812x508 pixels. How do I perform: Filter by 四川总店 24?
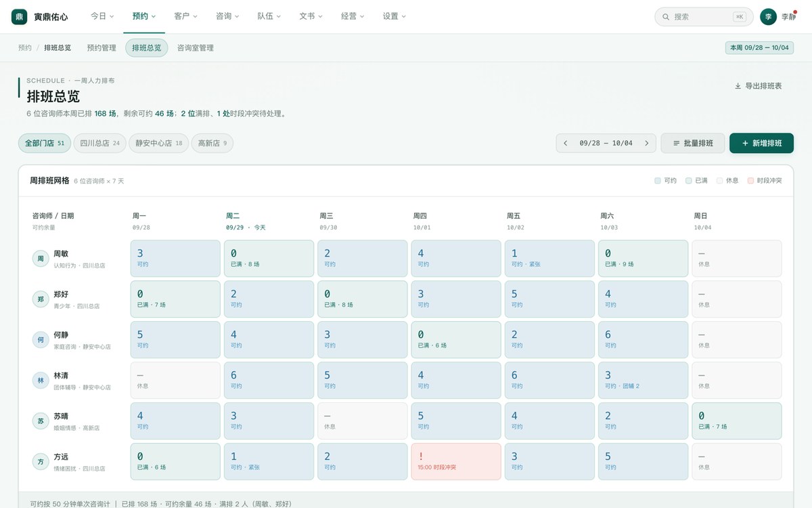(99, 143)
